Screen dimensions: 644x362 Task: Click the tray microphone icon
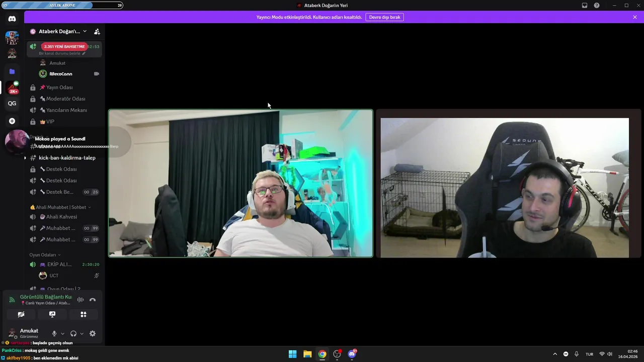tap(577, 354)
